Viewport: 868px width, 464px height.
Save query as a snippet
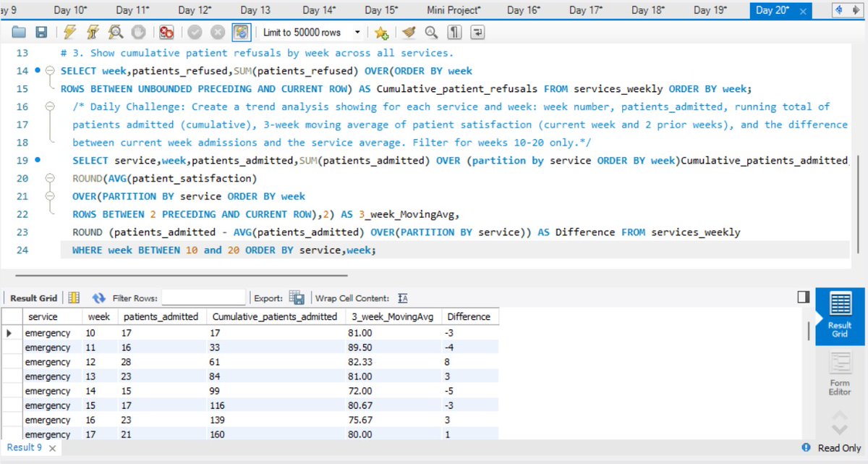click(381, 33)
